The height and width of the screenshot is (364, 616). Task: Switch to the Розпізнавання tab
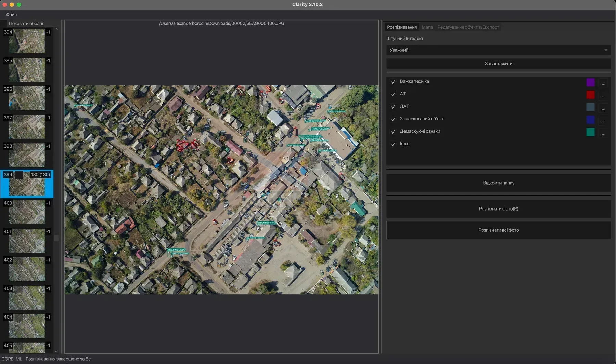pyautogui.click(x=402, y=27)
